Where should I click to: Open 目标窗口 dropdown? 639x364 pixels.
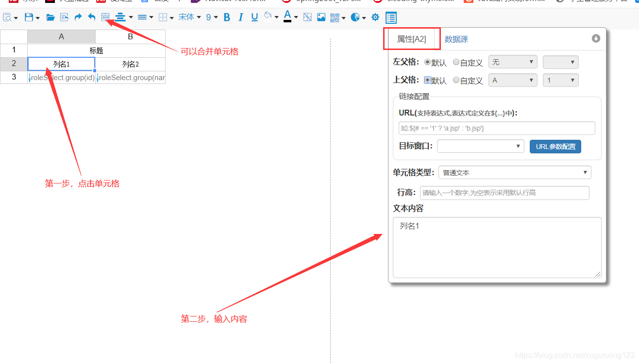481,146
